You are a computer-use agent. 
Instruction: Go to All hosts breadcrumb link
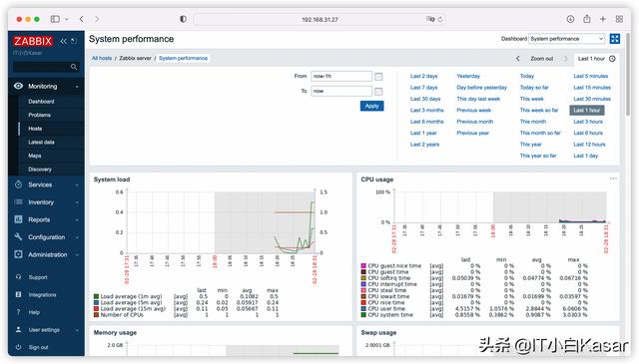click(x=102, y=58)
